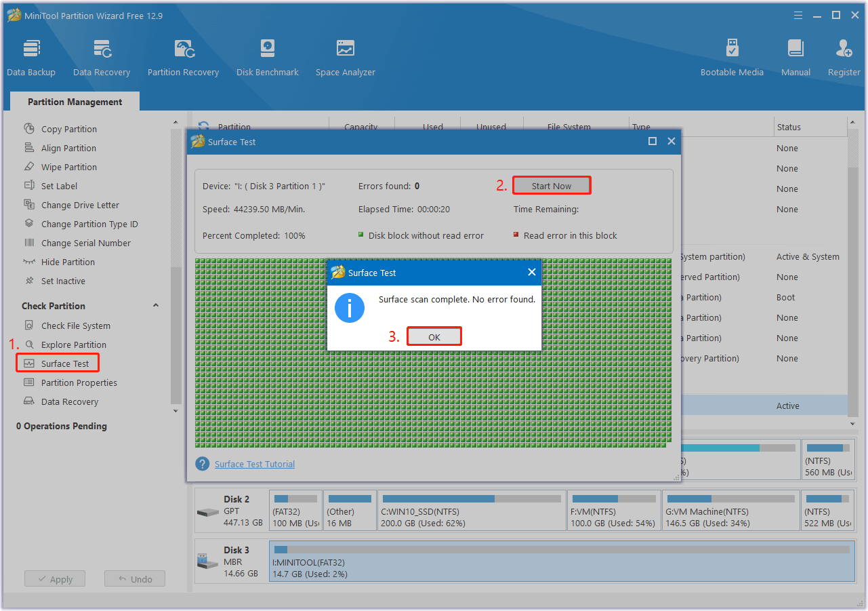Open Disk Benchmark tool
This screenshot has width=868, height=611.
pos(268,58)
